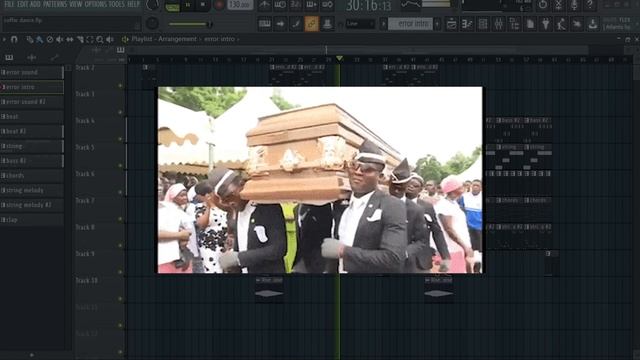
Task: Open the ADD menu
Action: coord(36,4)
